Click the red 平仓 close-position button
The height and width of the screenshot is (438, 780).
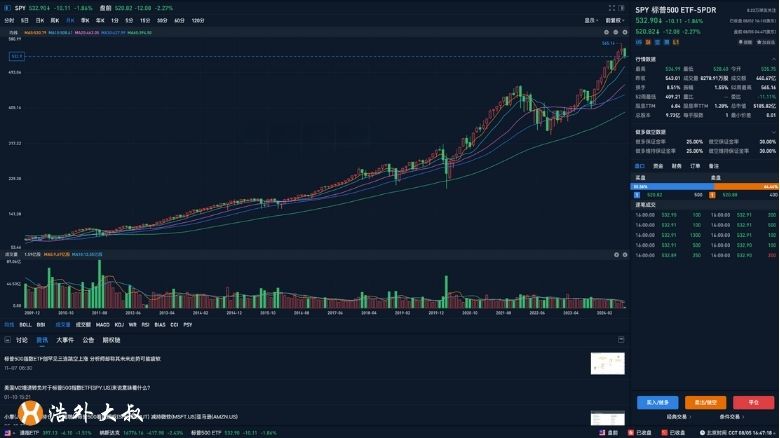click(x=753, y=402)
